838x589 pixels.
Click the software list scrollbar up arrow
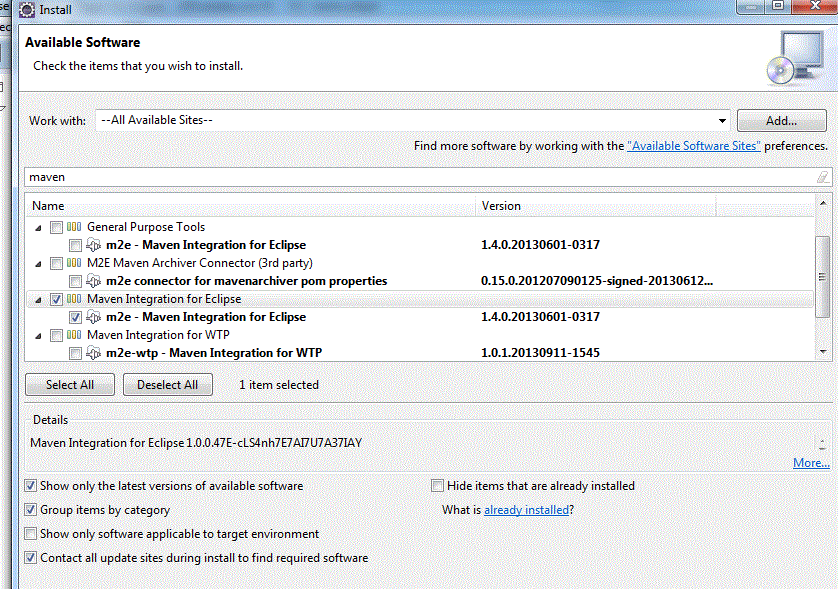823,203
